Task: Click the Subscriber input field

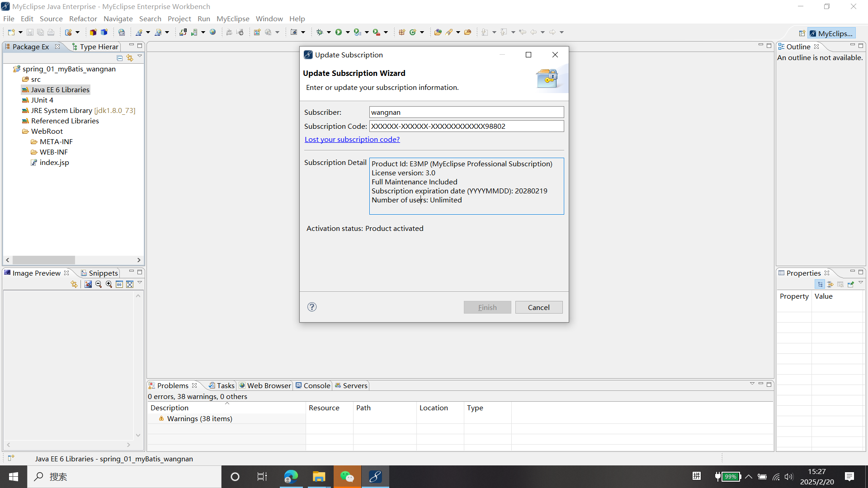Action: (x=467, y=112)
